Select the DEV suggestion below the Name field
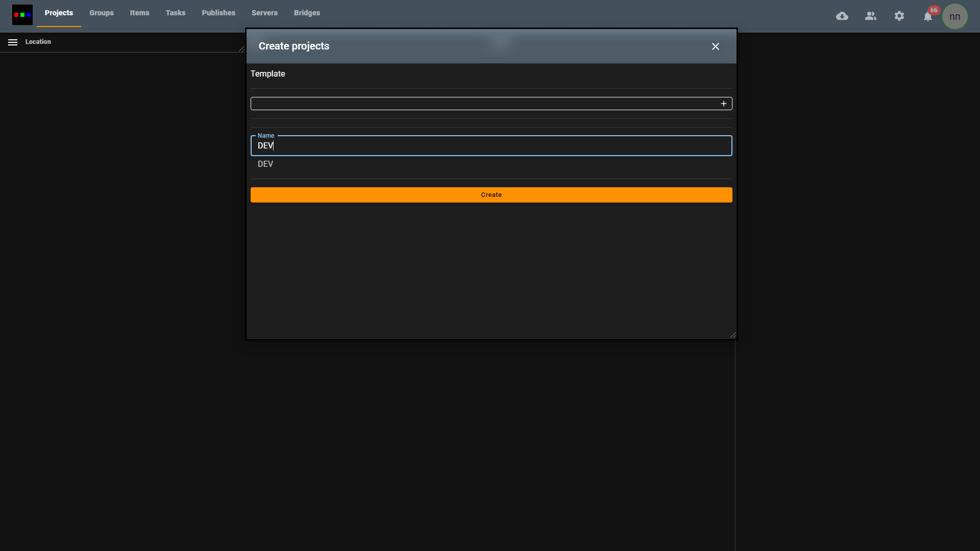The image size is (980, 551). tap(265, 164)
